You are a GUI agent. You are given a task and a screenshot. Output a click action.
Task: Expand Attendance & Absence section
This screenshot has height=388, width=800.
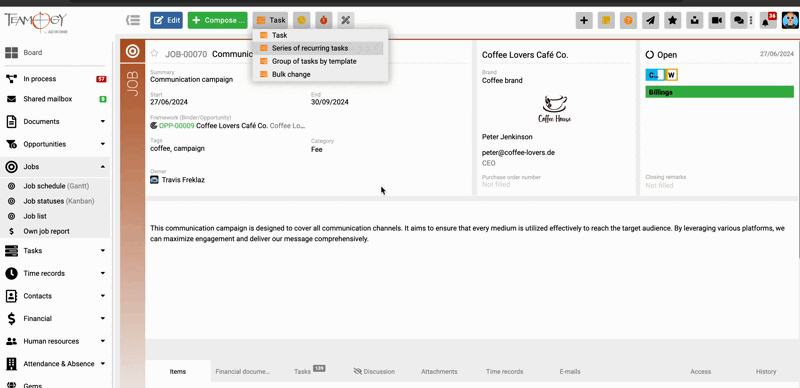(x=54, y=363)
